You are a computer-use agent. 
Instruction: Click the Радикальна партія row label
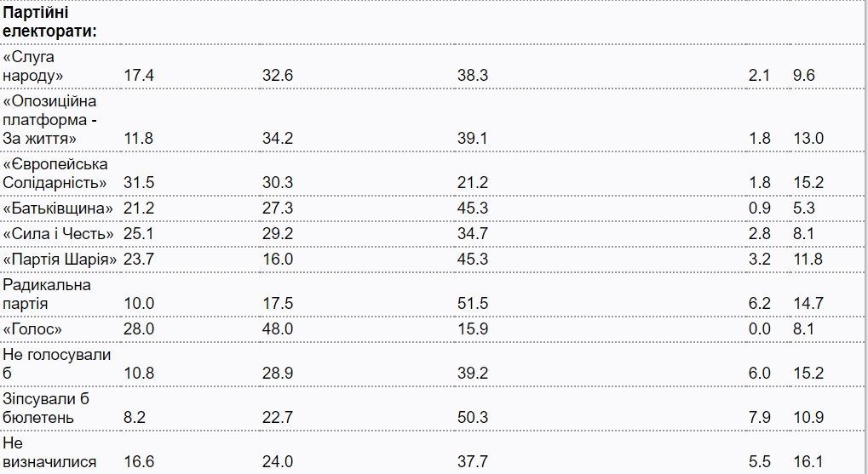point(47,294)
